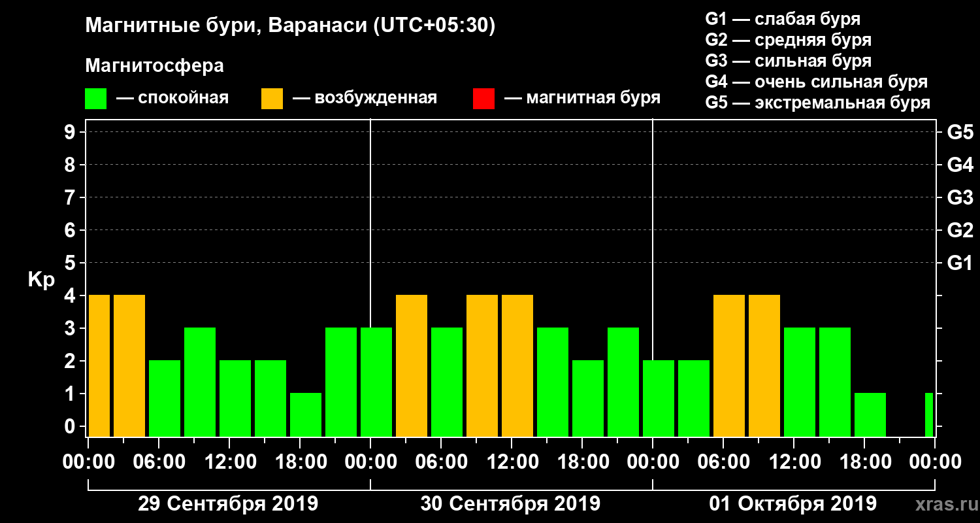Click the red 'магнитная буря' legend swatch
The image size is (980, 523).
(x=483, y=99)
